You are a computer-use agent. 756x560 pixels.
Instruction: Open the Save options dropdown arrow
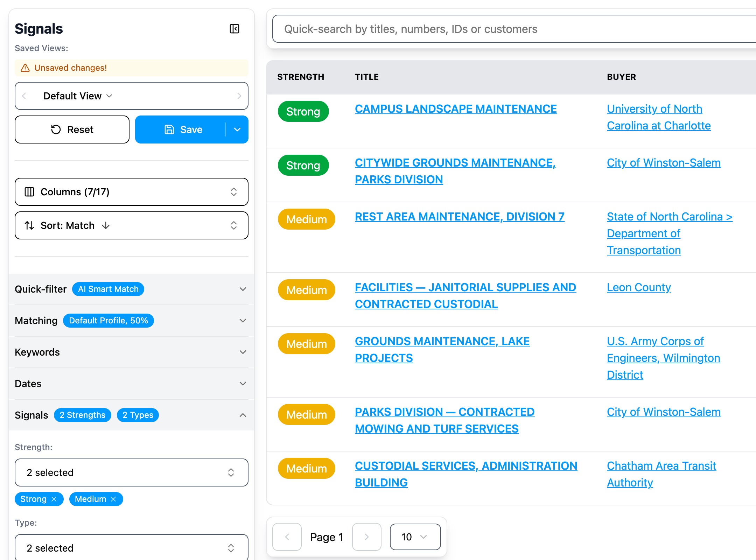tap(237, 129)
